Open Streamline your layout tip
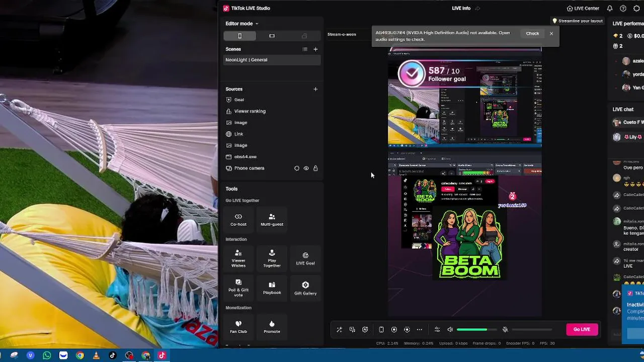This screenshot has width=644, height=362. pyautogui.click(x=578, y=21)
